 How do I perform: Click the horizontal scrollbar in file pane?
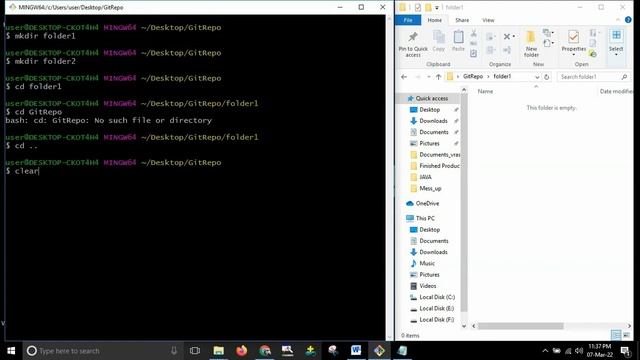[x=521, y=326]
